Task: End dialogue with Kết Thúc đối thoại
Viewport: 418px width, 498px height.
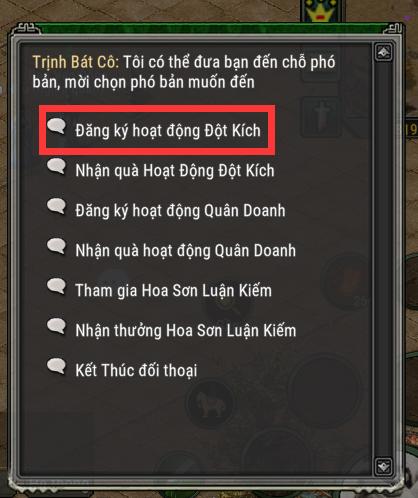Action: point(136,370)
